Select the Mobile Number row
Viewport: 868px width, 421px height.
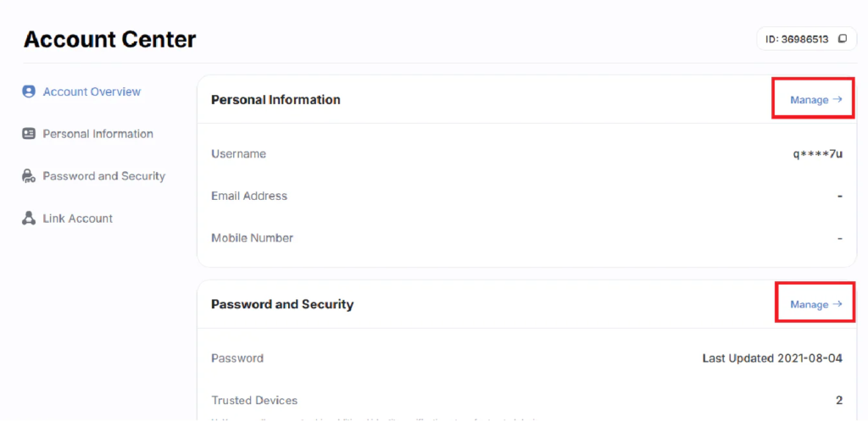coord(252,238)
